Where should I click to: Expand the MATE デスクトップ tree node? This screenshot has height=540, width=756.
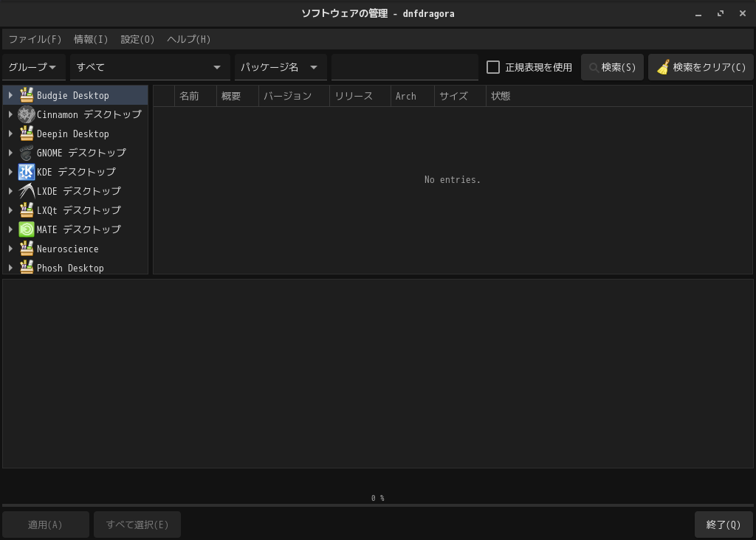[x=10, y=229]
